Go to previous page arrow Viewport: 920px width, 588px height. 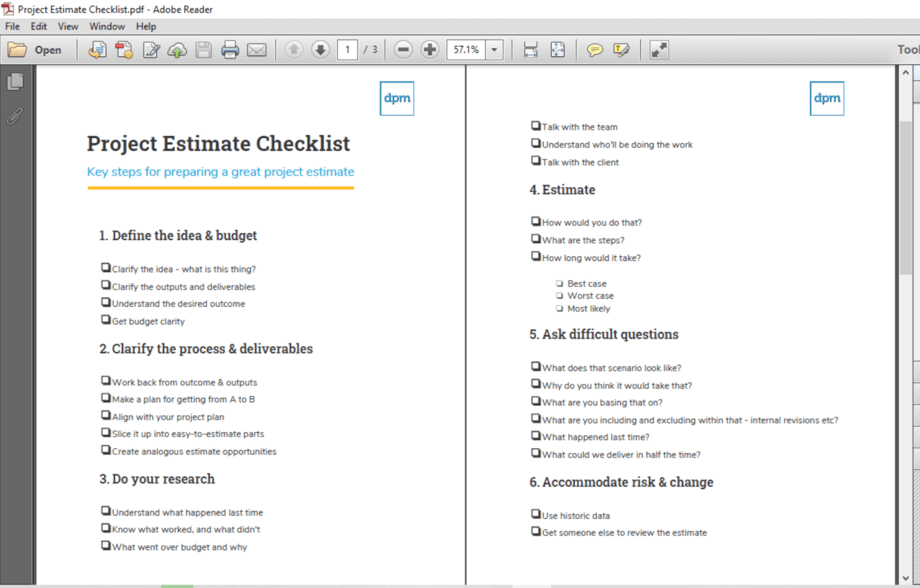[x=294, y=49]
